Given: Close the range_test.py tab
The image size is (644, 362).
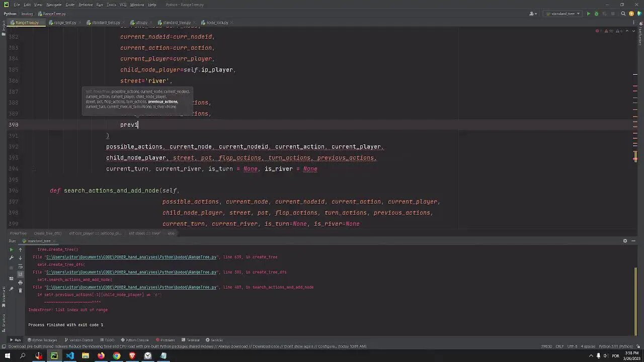Looking at the screenshot, I should click(79, 23).
